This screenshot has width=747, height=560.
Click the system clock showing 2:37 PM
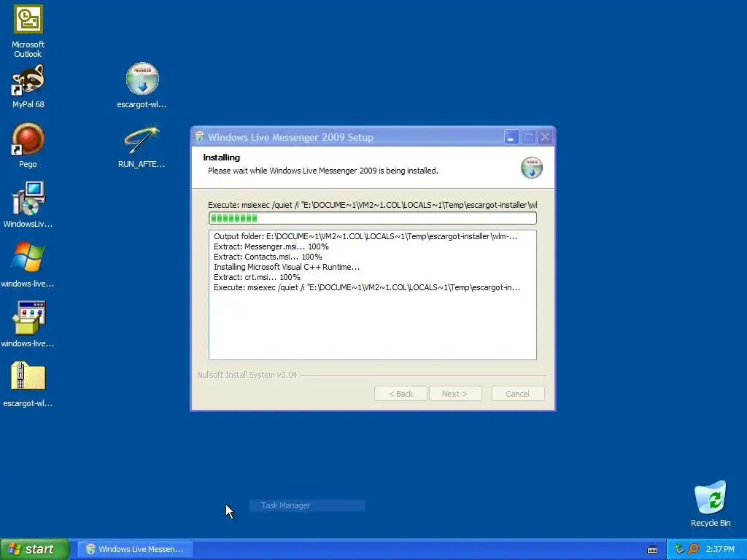[x=720, y=549]
